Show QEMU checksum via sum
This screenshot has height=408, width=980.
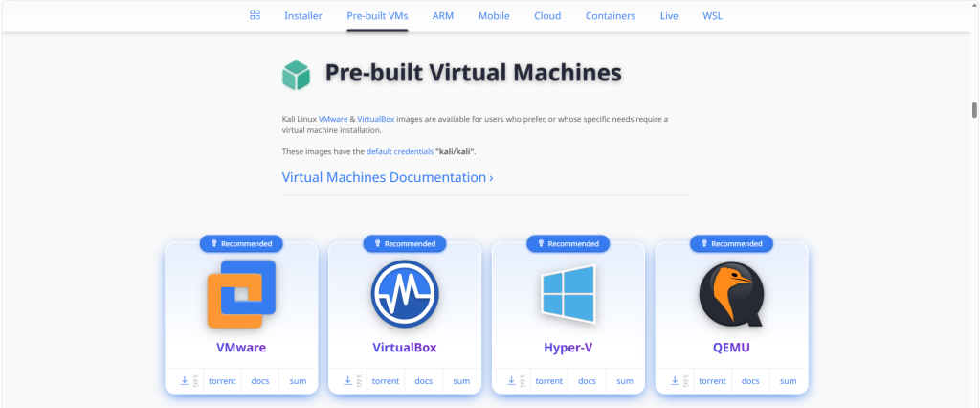point(789,381)
